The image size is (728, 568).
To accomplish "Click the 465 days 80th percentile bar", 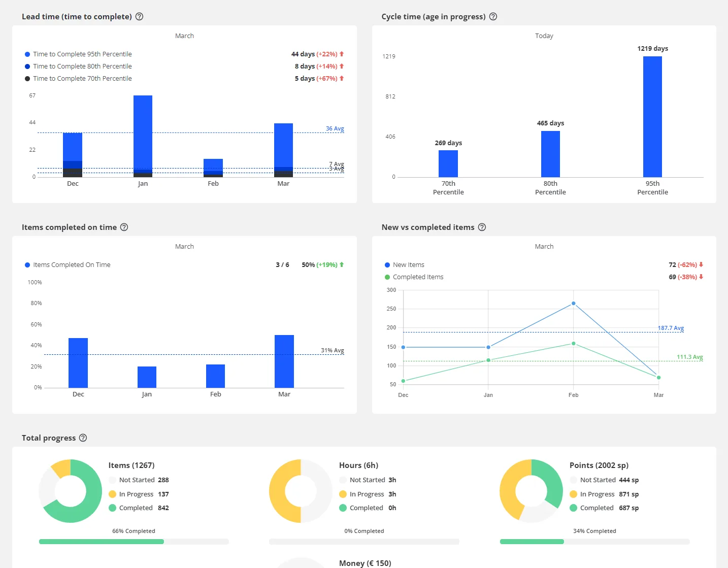I will pyautogui.click(x=550, y=154).
